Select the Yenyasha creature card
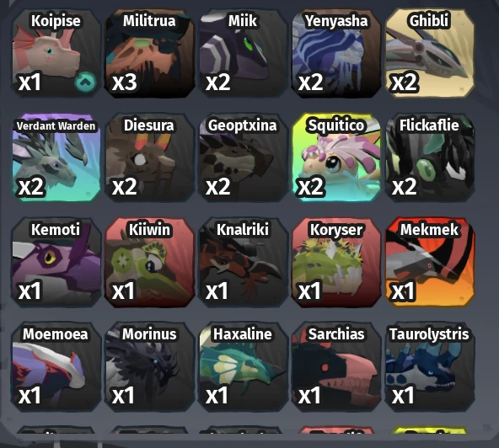 click(x=336, y=53)
